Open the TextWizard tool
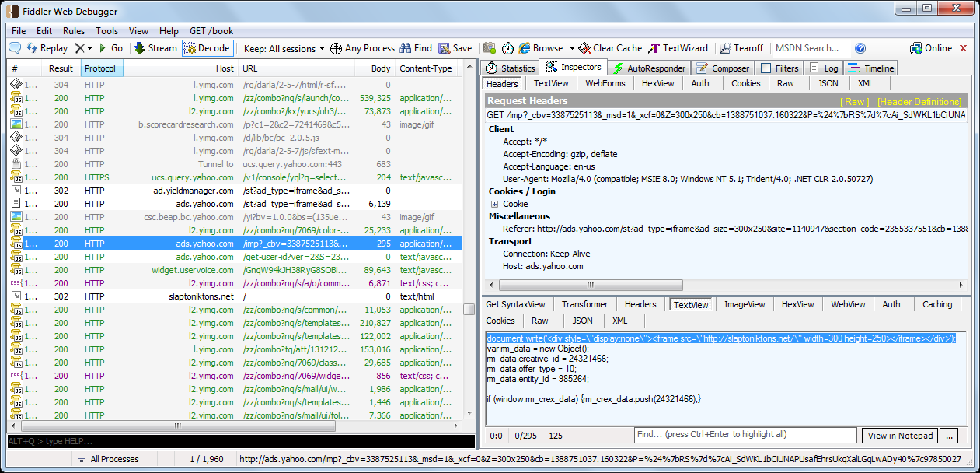This screenshot has width=980, height=473. click(x=678, y=48)
